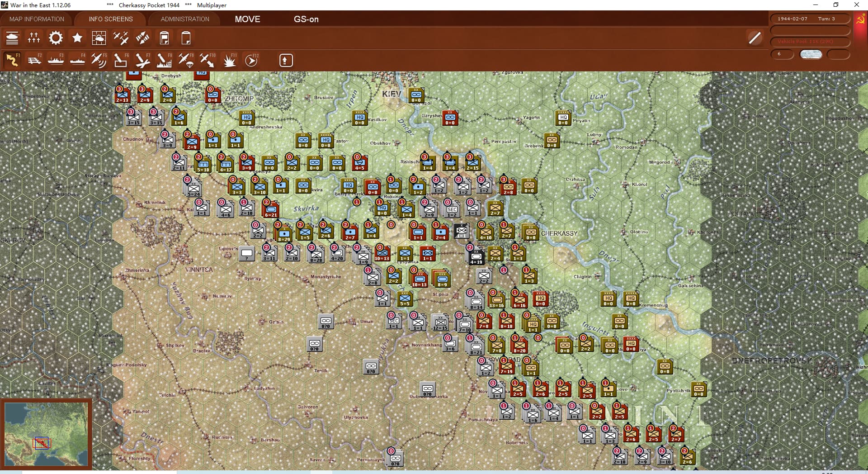This screenshot has width=868, height=474.
Task: Select the F8 bomb city mode
Action: point(164,60)
